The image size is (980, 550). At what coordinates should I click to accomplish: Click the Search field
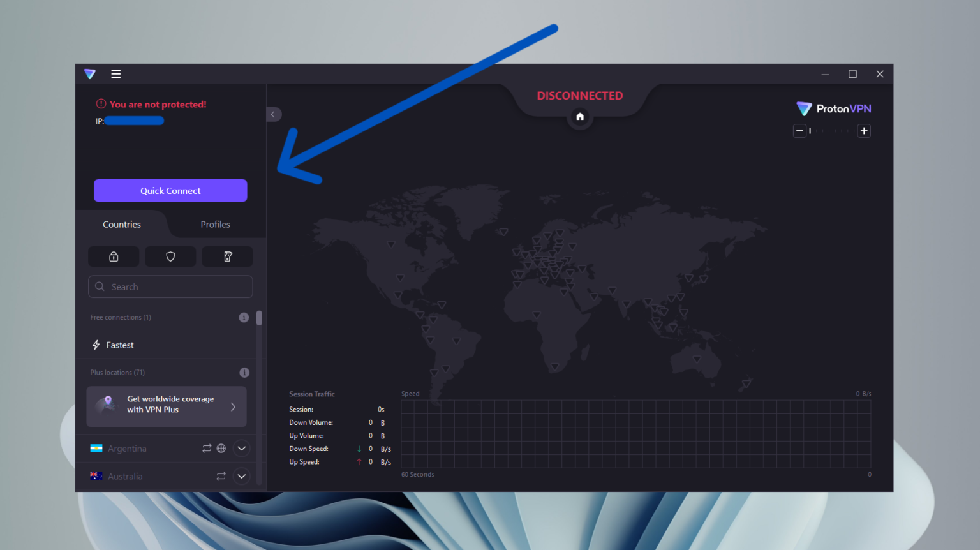coord(170,286)
